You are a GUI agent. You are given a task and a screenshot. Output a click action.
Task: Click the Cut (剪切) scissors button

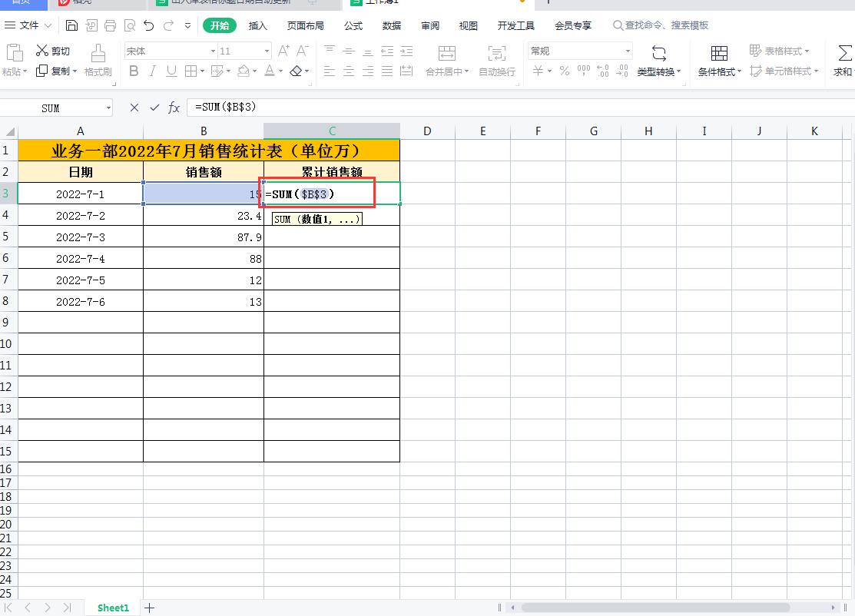tap(53, 51)
